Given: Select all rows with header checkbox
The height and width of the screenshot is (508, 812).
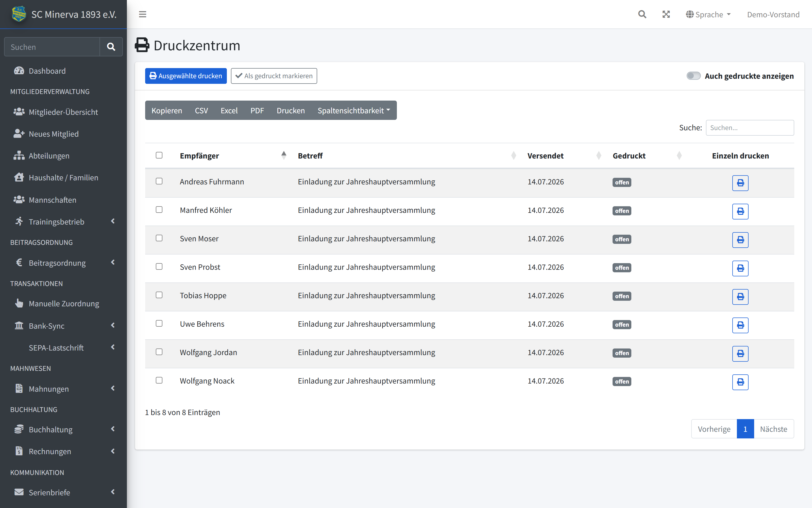Looking at the screenshot, I should point(159,155).
